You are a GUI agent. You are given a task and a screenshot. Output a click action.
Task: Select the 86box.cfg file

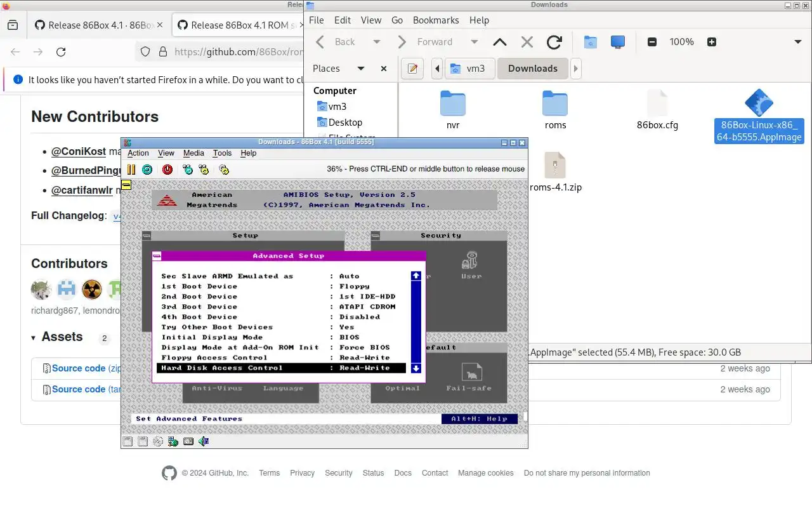tap(657, 110)
